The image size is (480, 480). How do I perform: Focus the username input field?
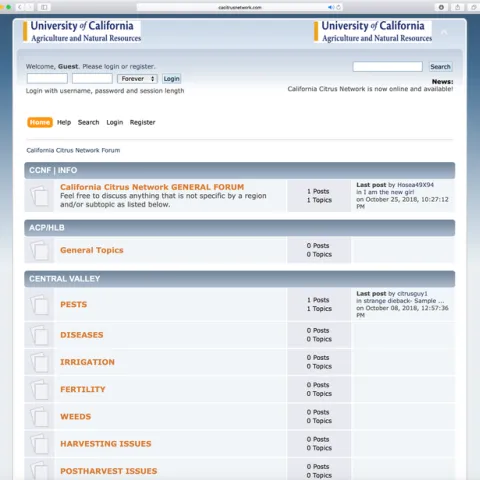pos(47,79)
